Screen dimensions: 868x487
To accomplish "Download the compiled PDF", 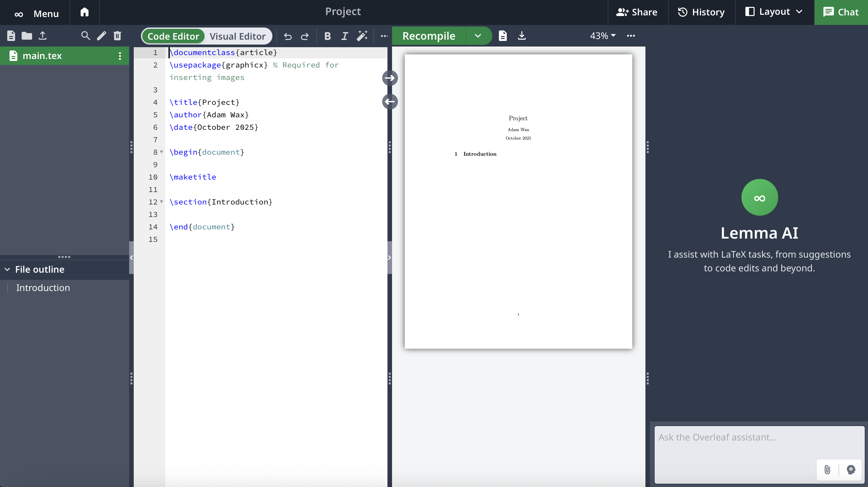I will pos(522,36).
